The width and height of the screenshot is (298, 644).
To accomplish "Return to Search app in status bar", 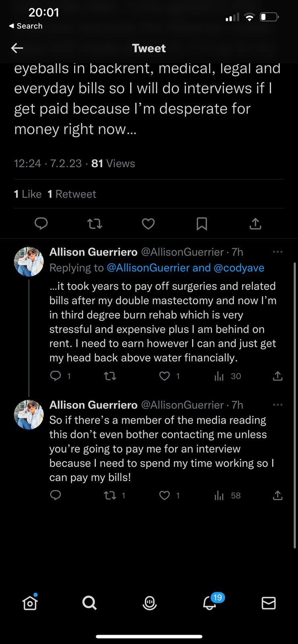I will pyautogui.click(x=26, y=26).
